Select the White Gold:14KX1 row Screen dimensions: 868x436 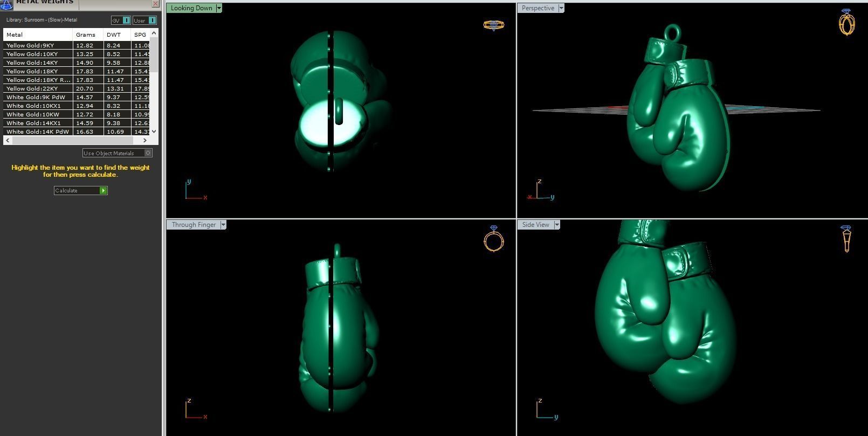click(77, 123)
